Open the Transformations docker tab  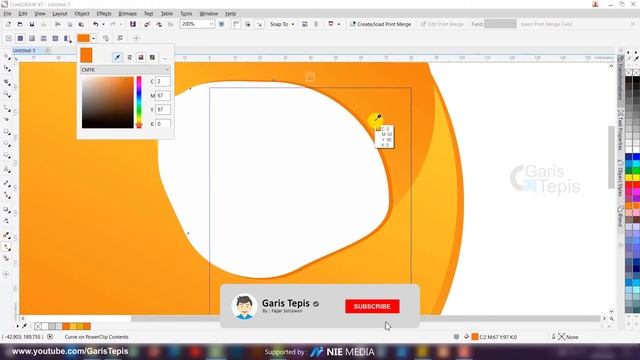pyautogui.click(x=620, y=77)
